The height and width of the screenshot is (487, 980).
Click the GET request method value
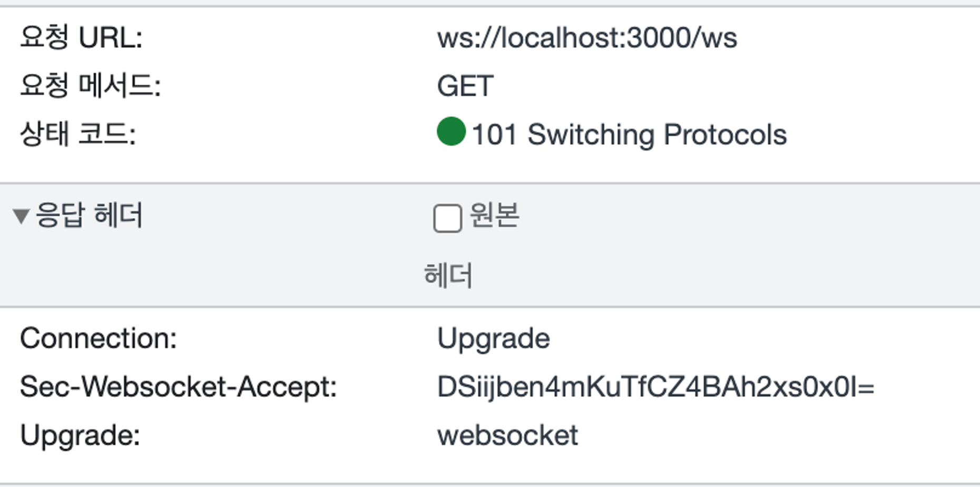tap(465, 86)
